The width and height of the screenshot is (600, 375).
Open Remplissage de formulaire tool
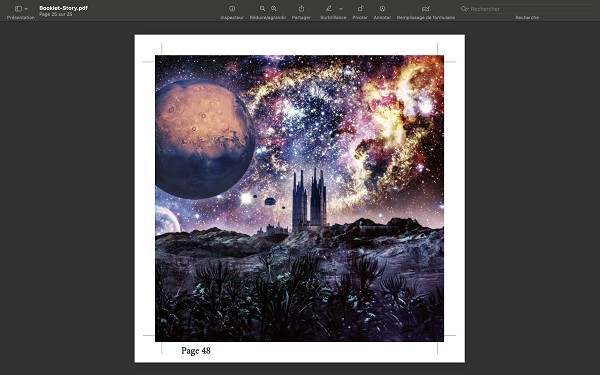point(426,8)
